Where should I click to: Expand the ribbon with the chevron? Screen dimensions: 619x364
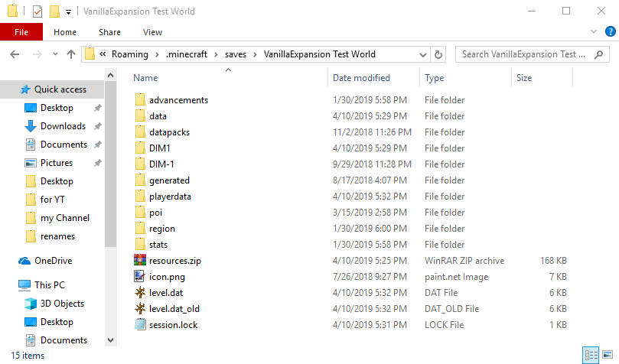[x=593, y=31]
